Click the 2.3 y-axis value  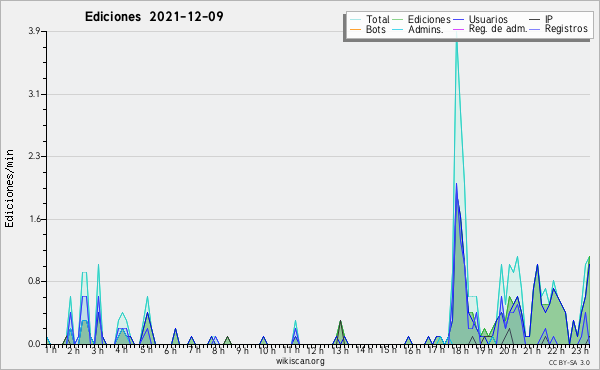tap(35, 156)
